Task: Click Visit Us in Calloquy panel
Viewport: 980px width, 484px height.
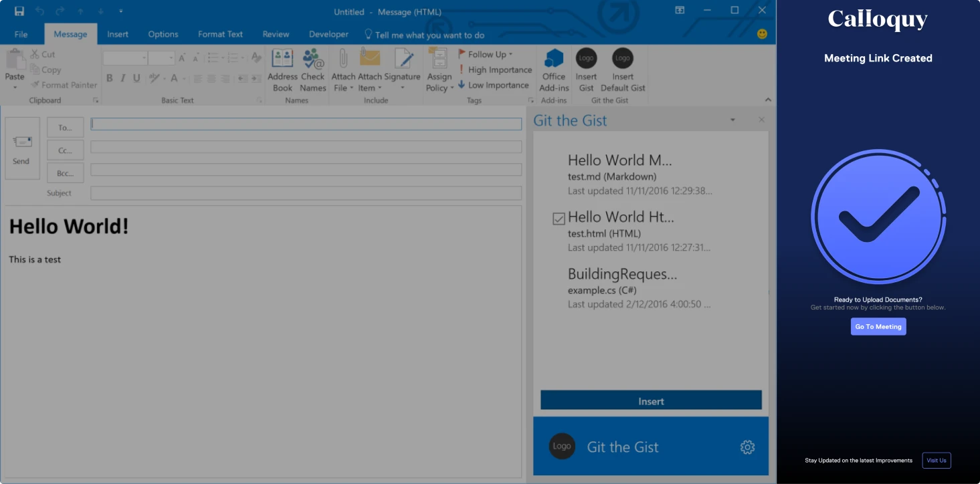Action: (x=937, y=460)
